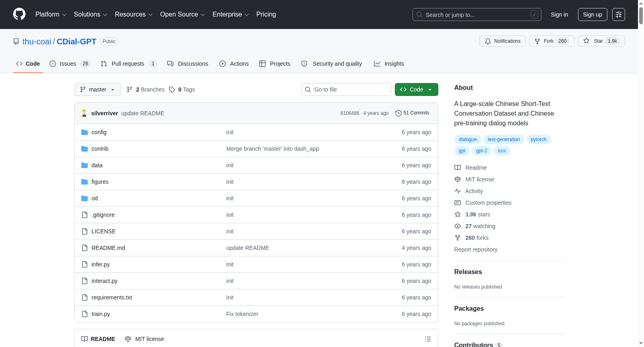Open the data folder
The width and height of the screenshot is (644, 347).
pos(97,165)
